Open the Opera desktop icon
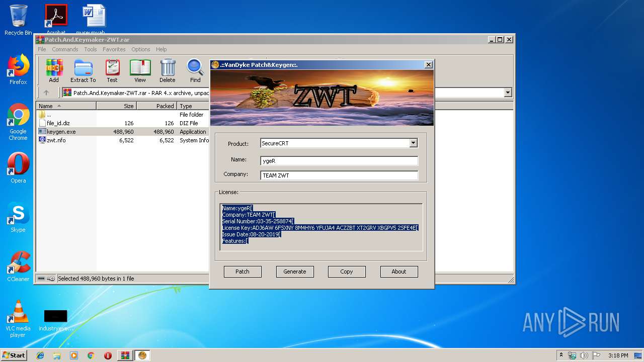The image size is (644, 362). [x=18, y=167]
